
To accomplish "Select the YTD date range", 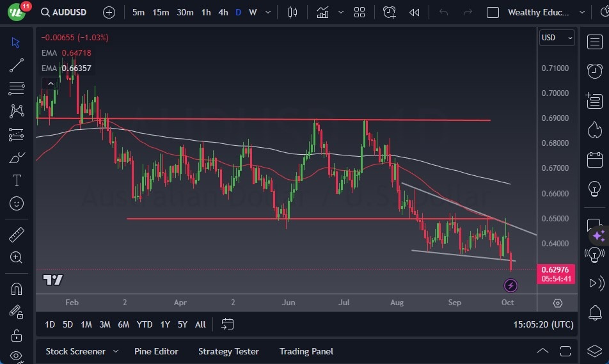I will click(145, 324).
